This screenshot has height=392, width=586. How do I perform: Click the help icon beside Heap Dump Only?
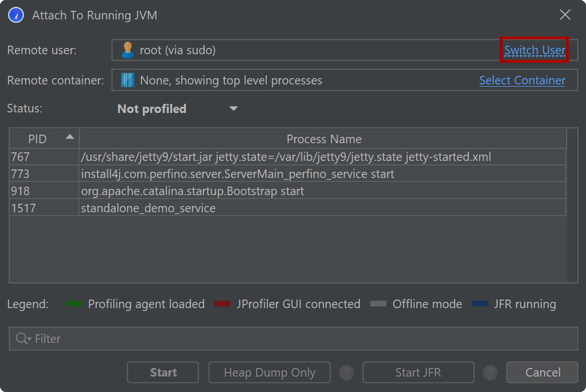pyautogui.click(x=346, y=373)
